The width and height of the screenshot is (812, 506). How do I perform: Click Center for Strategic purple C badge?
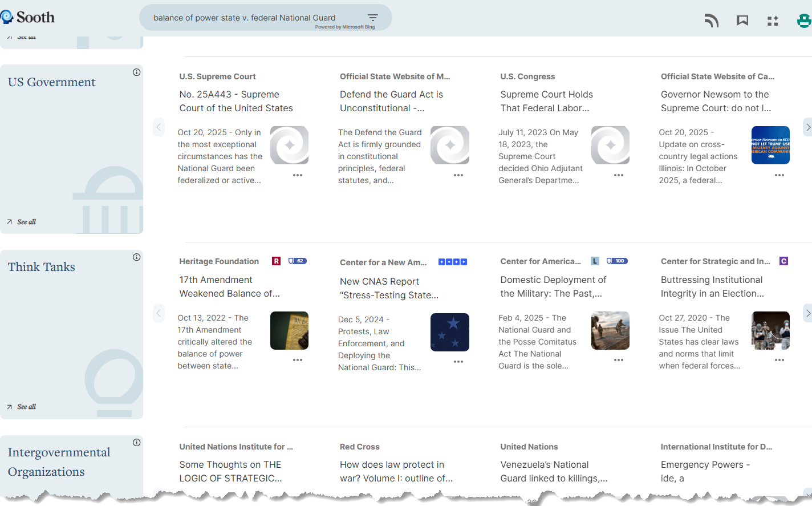click(x=783, y=261)
